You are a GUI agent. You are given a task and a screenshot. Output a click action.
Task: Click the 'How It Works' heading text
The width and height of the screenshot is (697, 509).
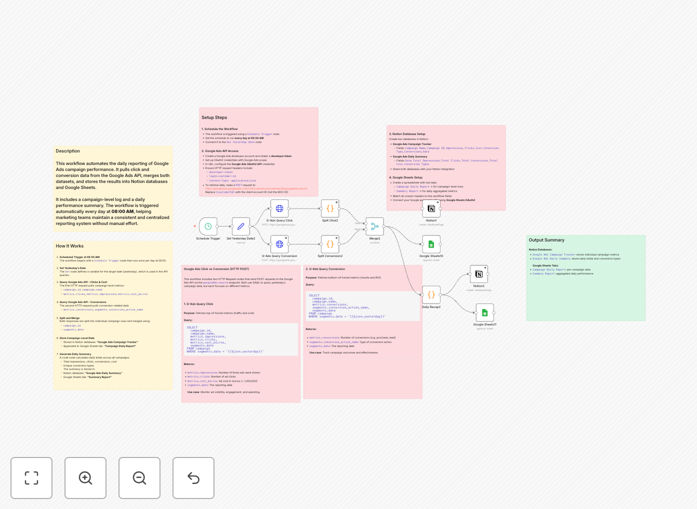pyautogui.click(x=69, y=246)
